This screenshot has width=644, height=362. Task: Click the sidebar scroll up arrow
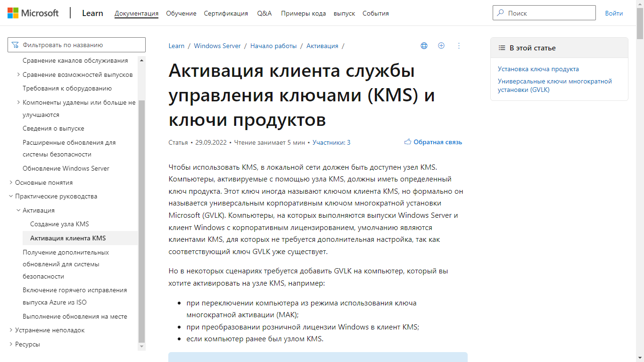click(142, 60)
